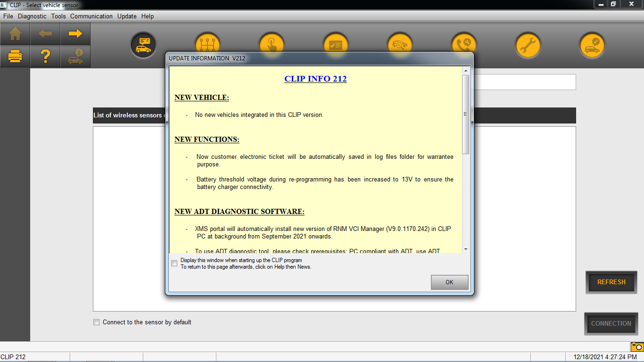
Task: Click the wrench repair icon
Action: [528, 45]
